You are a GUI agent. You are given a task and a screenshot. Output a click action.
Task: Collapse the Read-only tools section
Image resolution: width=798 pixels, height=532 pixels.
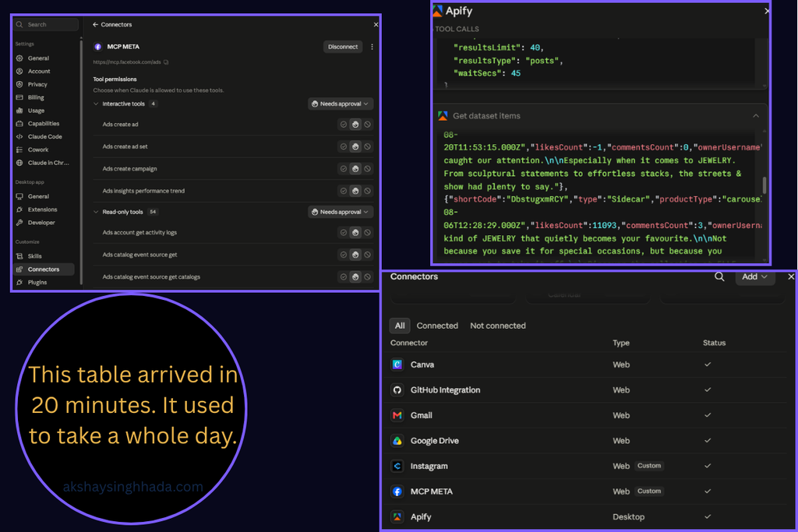pos(96,212)
